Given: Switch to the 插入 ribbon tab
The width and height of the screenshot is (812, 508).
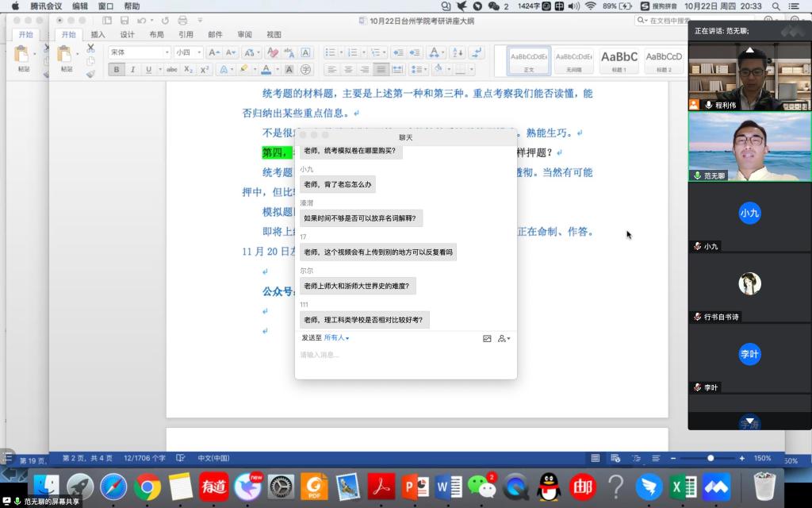Looking at the screenshot, I should 98,35.
